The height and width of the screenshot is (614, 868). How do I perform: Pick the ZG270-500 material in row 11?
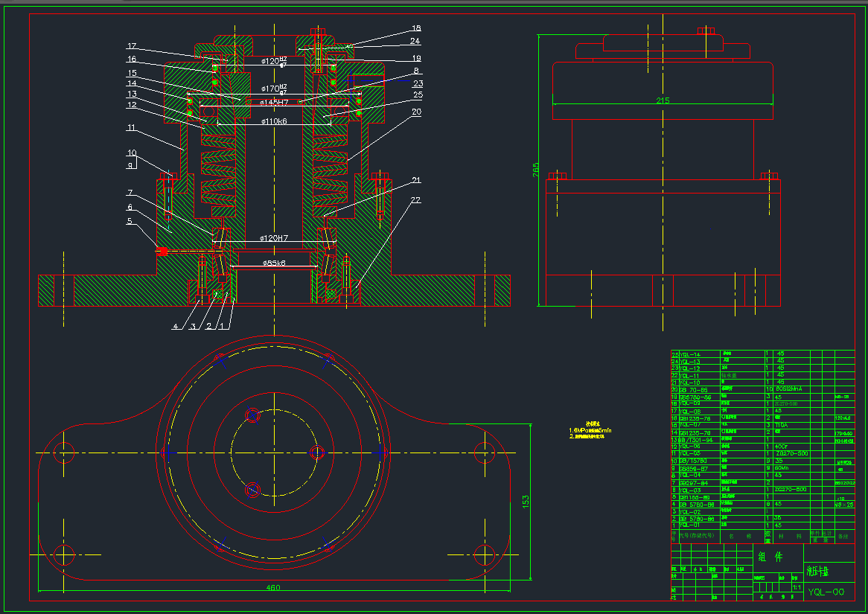coord(791,454)
